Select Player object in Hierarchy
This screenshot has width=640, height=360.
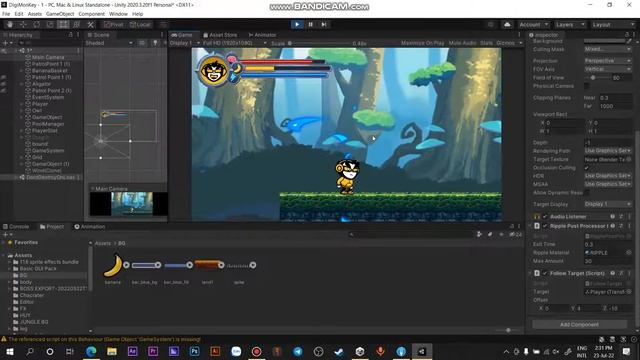[40, 104]
